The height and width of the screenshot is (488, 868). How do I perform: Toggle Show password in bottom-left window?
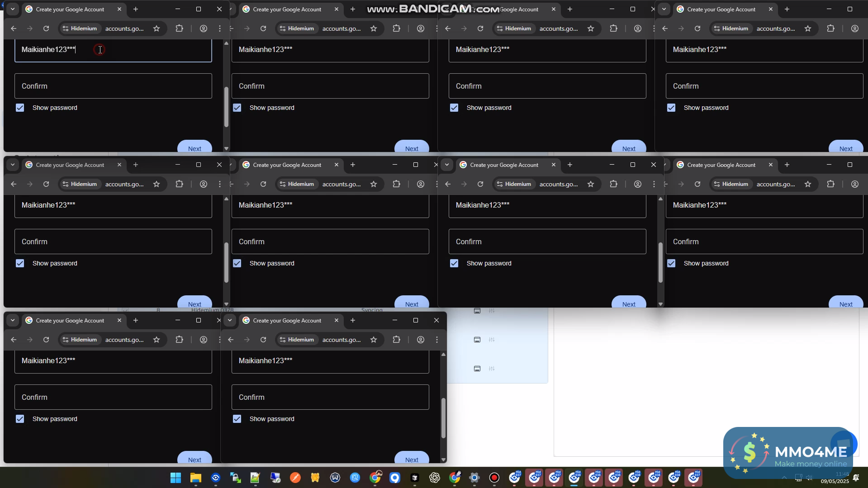click(20, 419)
